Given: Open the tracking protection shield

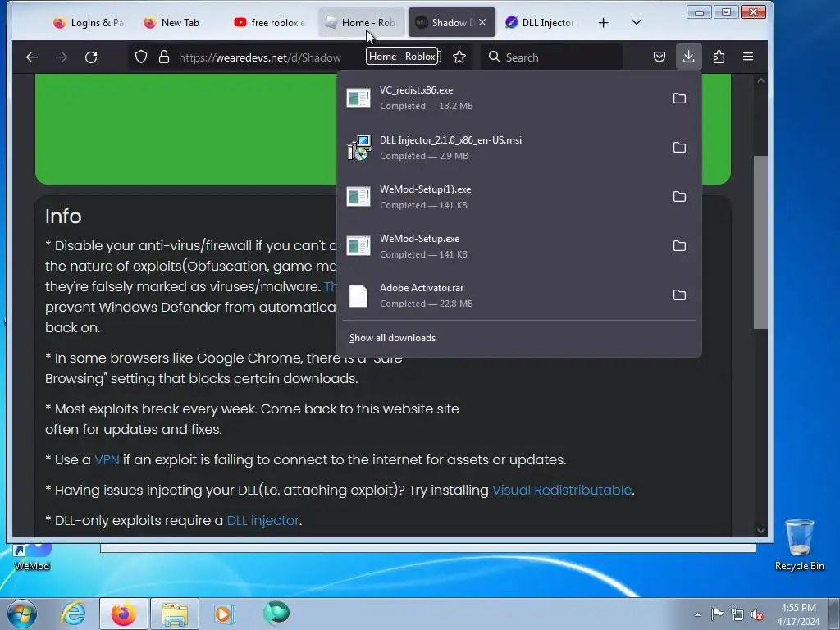Looking at the screenshot, I should (x=141, y=57).
